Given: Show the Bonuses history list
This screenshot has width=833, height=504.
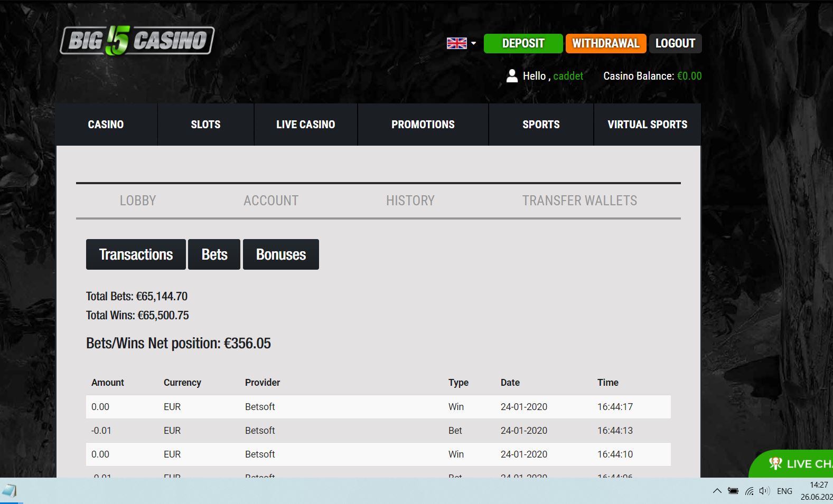Looking at the screenshot, I should (281, 254).
